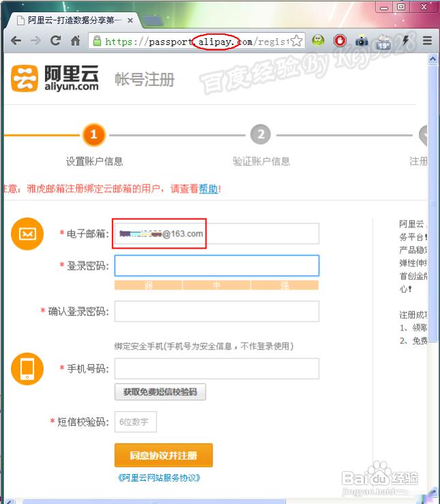Click step 2 circle in progress bar
The height and width of the screenshot is (504, 440).
[x=261, y=134]
